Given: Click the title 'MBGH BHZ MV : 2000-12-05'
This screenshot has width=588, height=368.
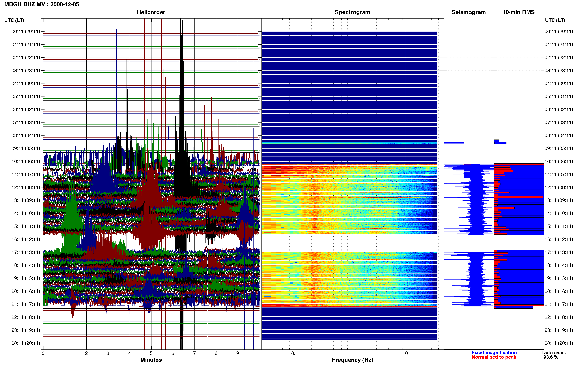Looking at the screenshot, I should pyautogui.click(x=42, y=4).
